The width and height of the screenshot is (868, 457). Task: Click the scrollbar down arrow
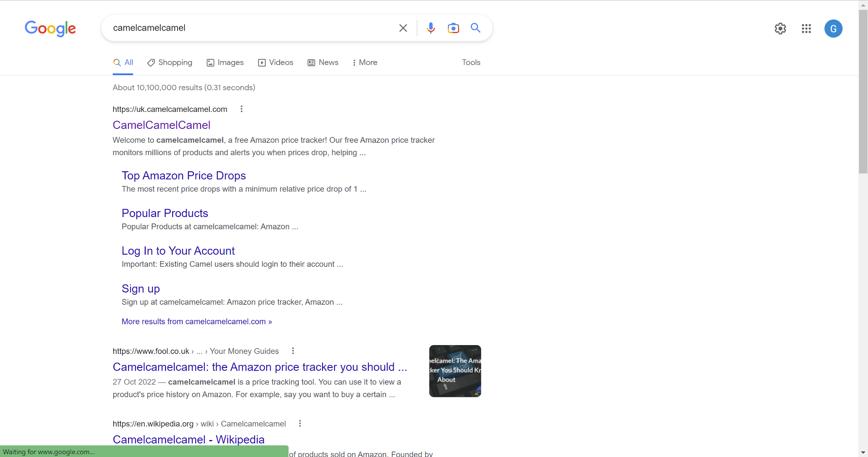863,453
